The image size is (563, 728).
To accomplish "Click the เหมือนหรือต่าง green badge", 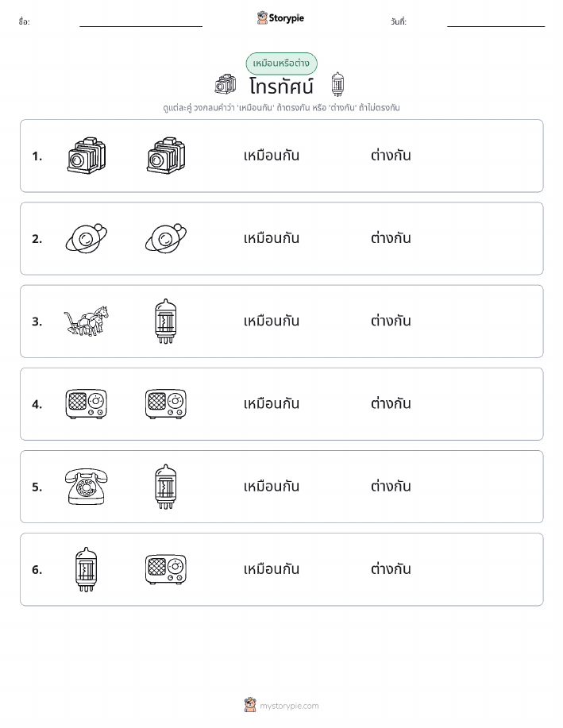I will click(281, 64).
